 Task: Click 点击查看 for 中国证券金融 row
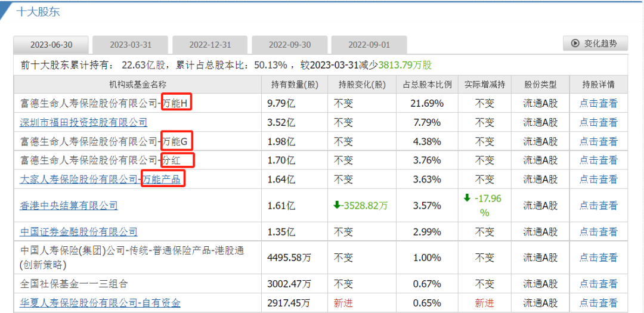point(599,232)
